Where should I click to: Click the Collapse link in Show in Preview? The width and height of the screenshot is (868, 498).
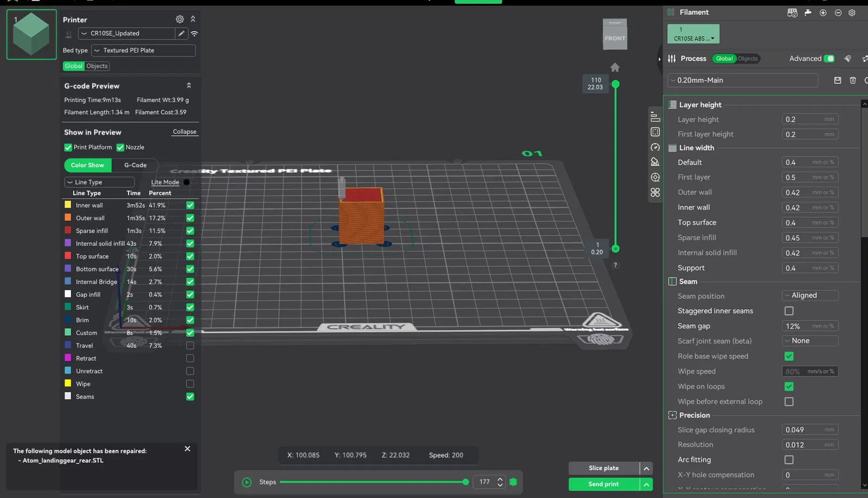[184, 132]
